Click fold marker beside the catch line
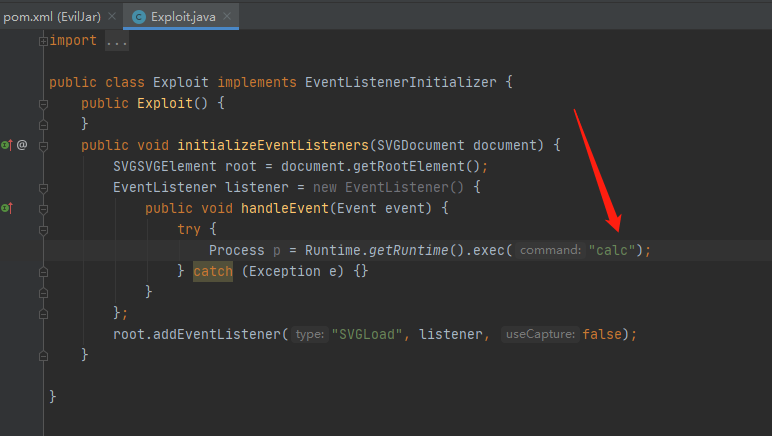Image resolution: width=772 pixels, height=436 pixels. click(43, 272)
